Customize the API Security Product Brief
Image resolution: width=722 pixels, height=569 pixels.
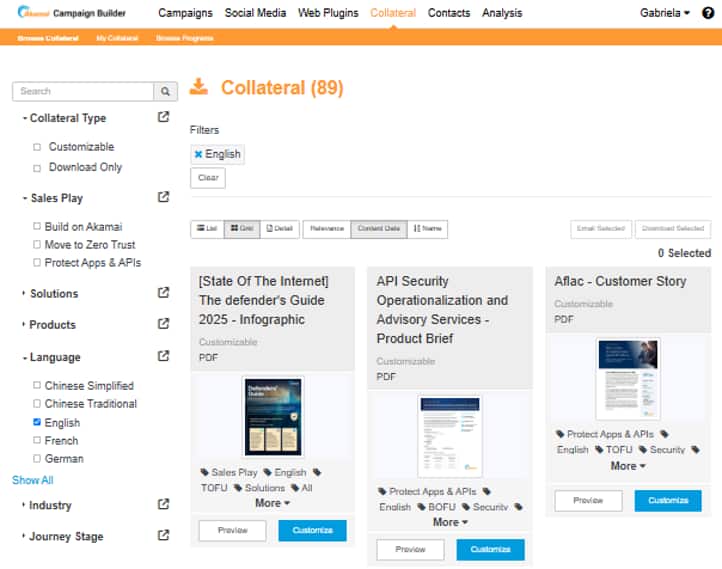coord(490,549)
